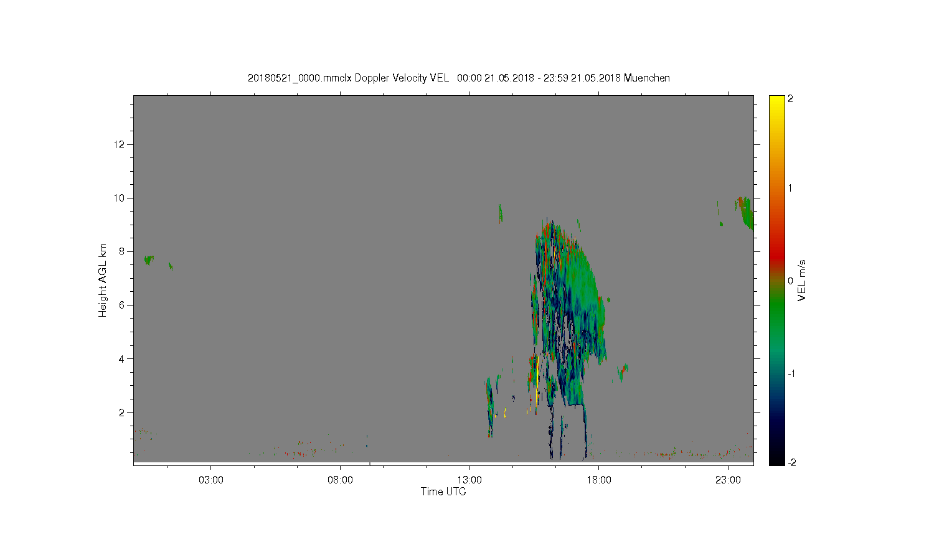Click the height tick label 10
The image size is (934, 560).
[x=120, y=198]
